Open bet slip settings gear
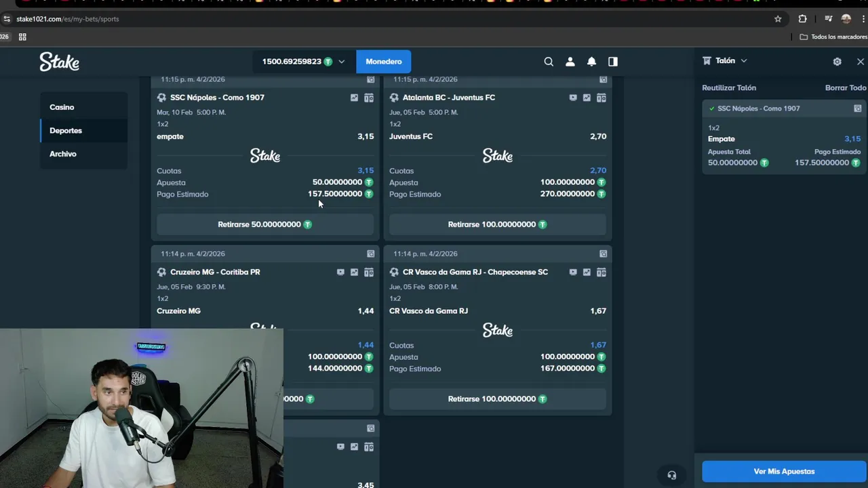The image size is (868, 488). click(x=837, y=62)
